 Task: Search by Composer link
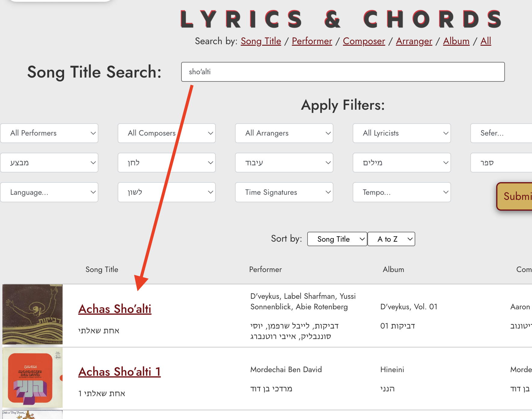point(364,41)
